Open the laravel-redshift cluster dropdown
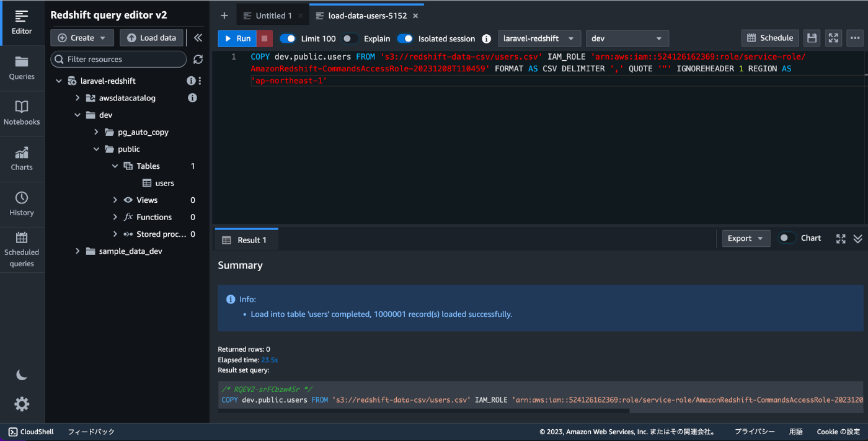This screenshot has height=441, width=868. coord(539,38)
